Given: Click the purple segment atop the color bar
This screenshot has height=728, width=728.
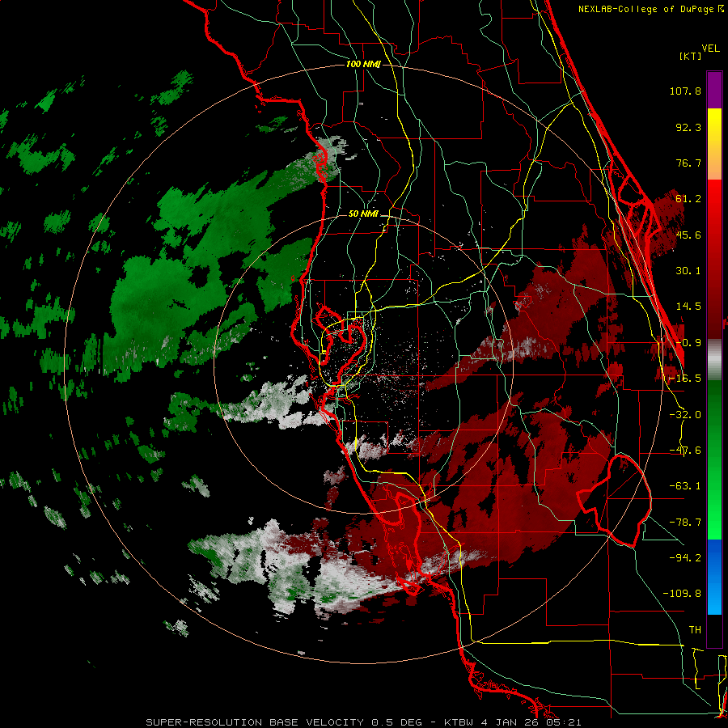Looking at the screenshot, I should click(714, 90).
